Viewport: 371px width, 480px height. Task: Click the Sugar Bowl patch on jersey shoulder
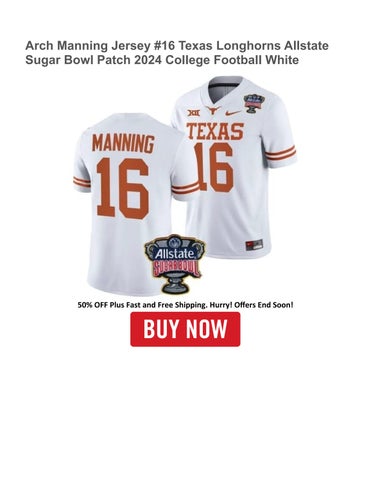pyautogui.click(x=254, y=103)
